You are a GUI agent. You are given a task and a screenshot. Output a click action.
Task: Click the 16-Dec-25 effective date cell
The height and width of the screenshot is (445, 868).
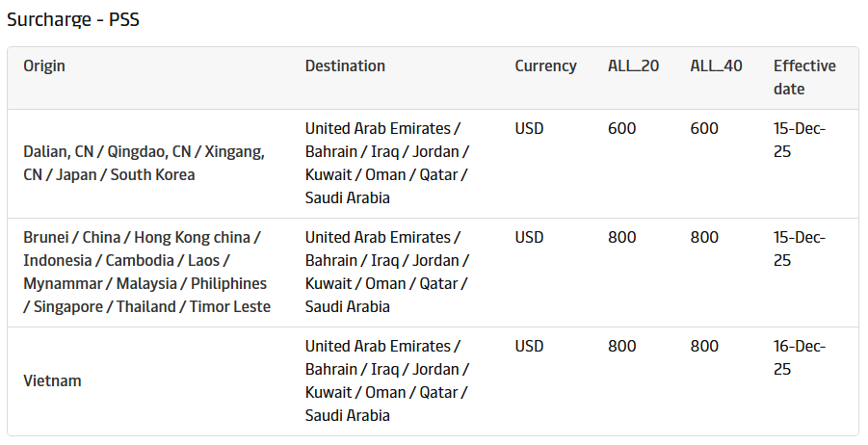[x=800, y=357]
